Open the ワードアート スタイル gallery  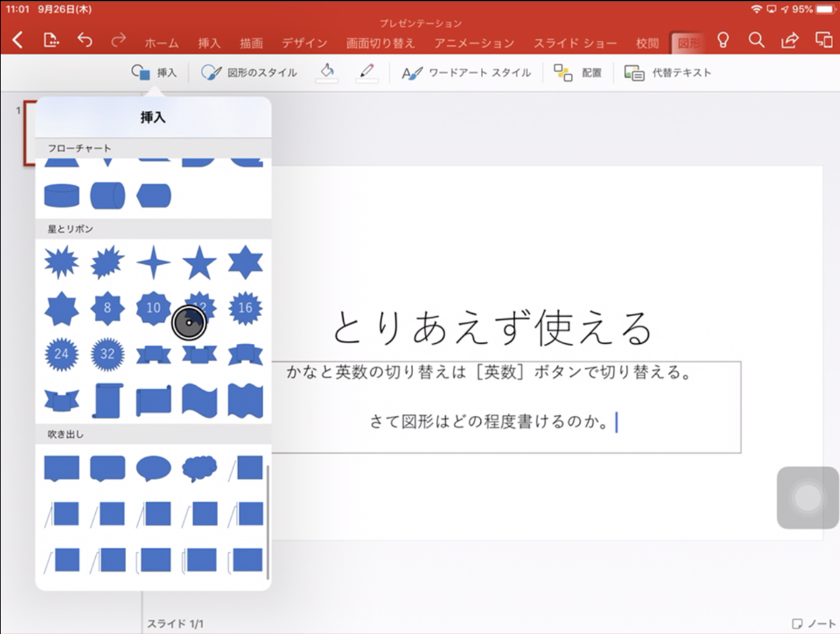click(468, 72)
